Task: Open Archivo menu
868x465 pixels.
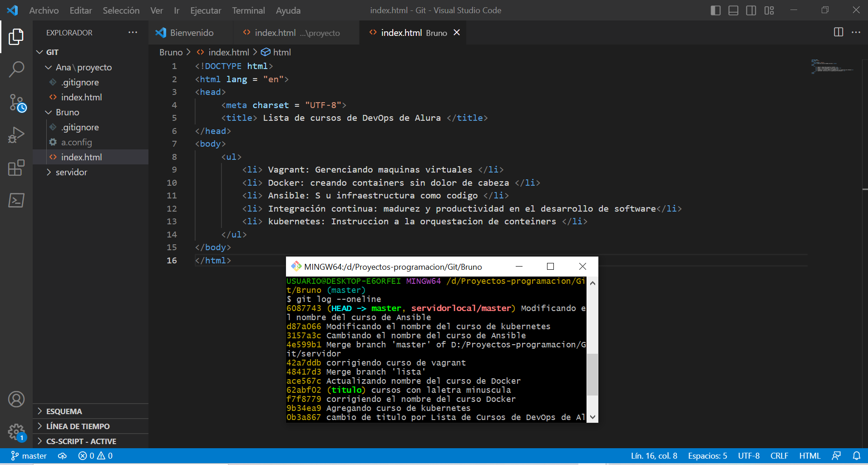Action: 44,10
